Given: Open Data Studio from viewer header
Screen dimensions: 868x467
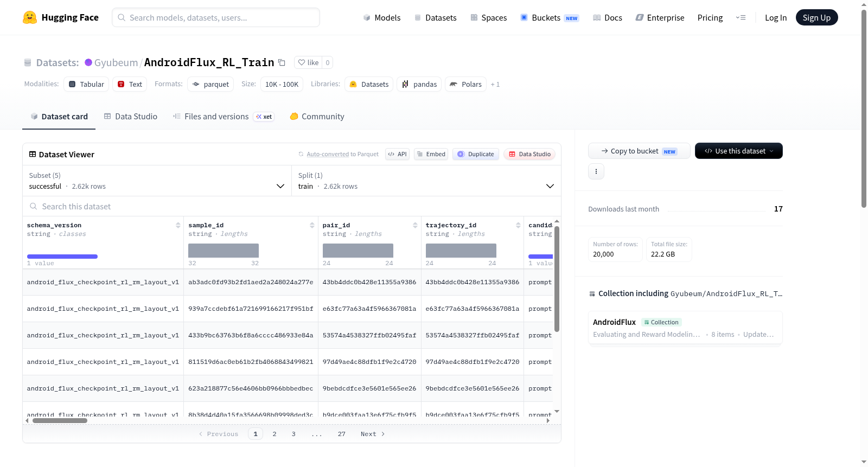Looking at the screenshot, I should pyautogui.click(x=529, y=154).
